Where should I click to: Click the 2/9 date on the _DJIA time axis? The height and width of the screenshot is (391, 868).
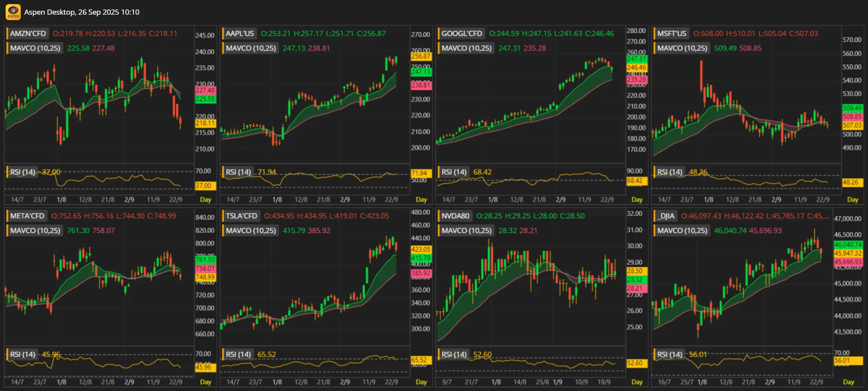(770, 382)
